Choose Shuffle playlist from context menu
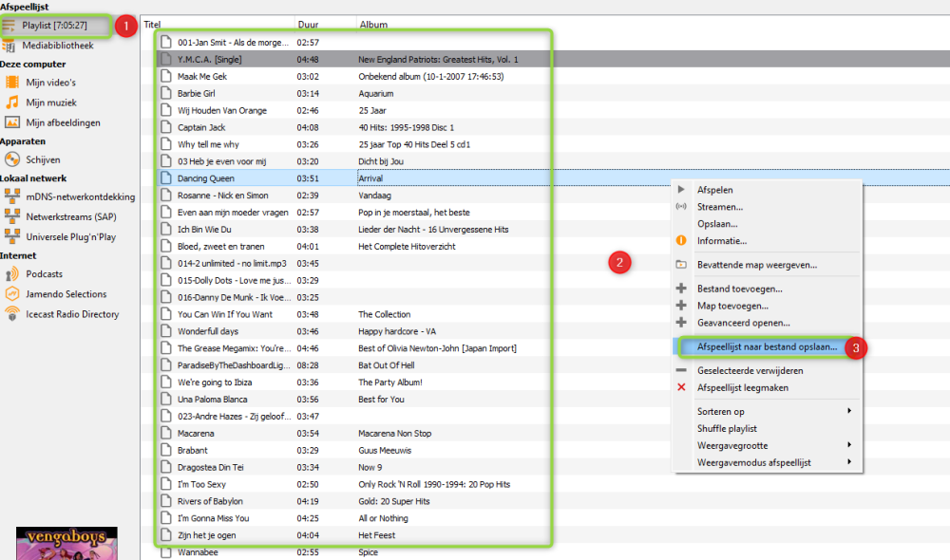Screen dimensions: 950x560 [727, 428]
